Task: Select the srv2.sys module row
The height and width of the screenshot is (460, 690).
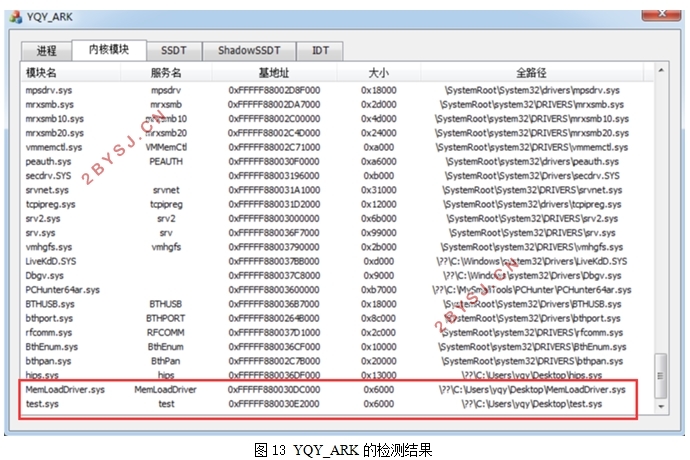Action: point(338,219)
